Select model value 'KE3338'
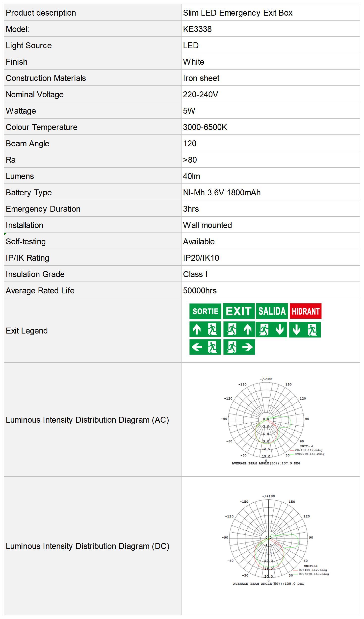The width and height of the screenshot is (364, 619). point(197,29)
